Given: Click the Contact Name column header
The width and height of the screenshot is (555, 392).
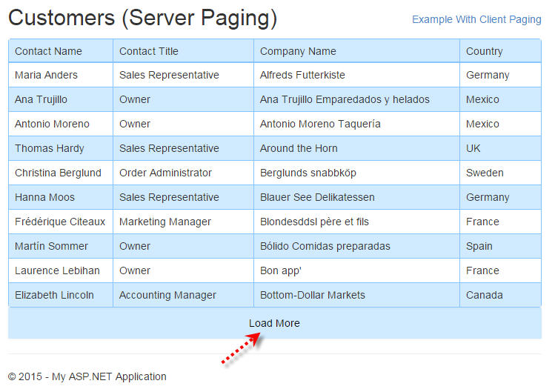Looking at the screenshot, I should [61, 51].
